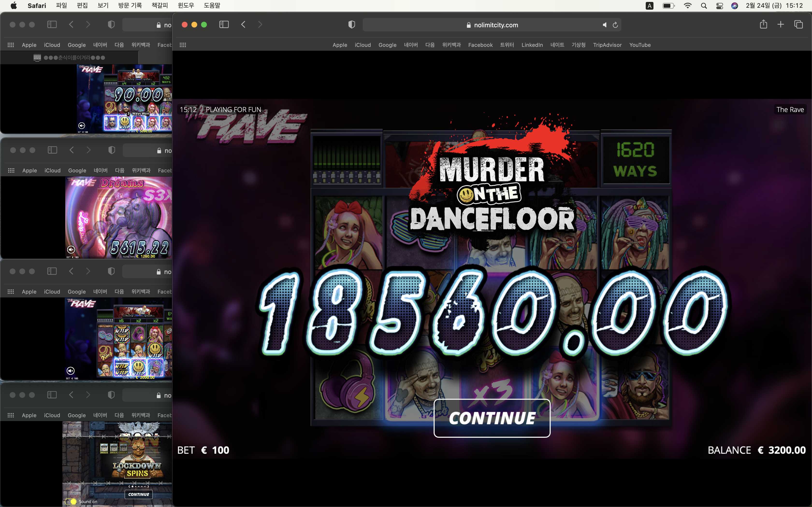
Task: Show tab overview icon
Action: (798, 24)
